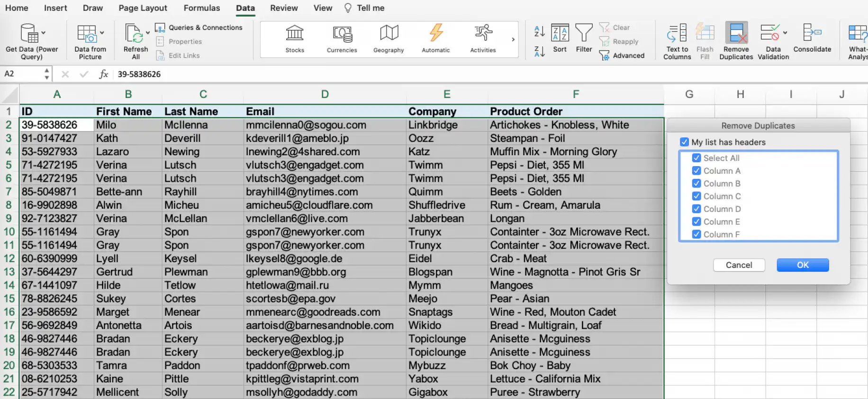
Task: Sort descending Z to A
Action: (539, 51)
